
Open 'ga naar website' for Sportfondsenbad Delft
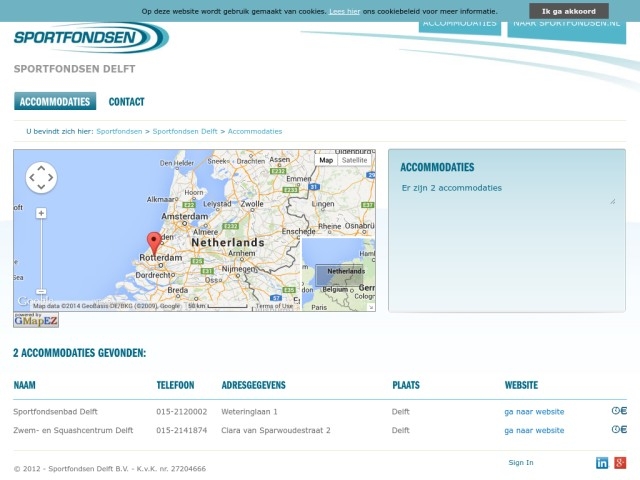coord(534,411)
